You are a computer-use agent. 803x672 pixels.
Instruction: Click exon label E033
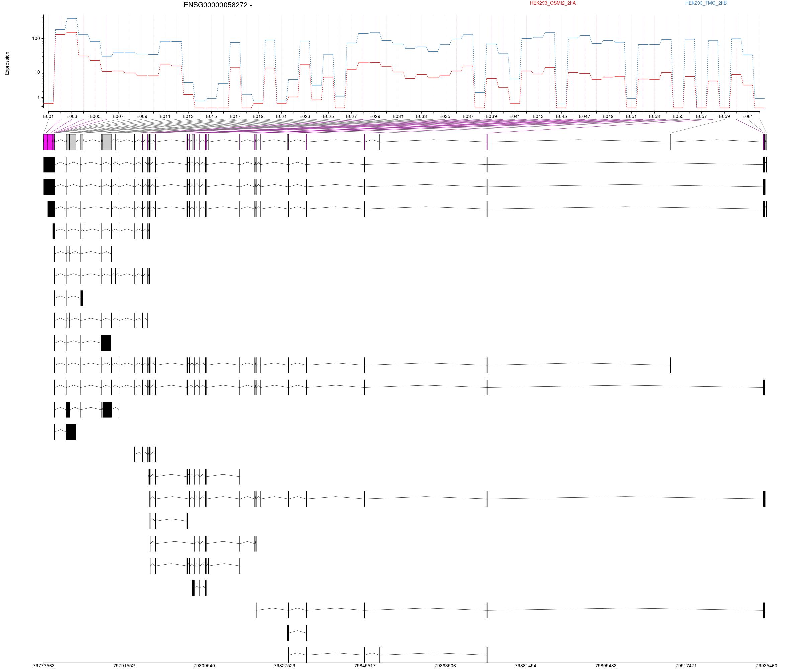coord(421,116)
